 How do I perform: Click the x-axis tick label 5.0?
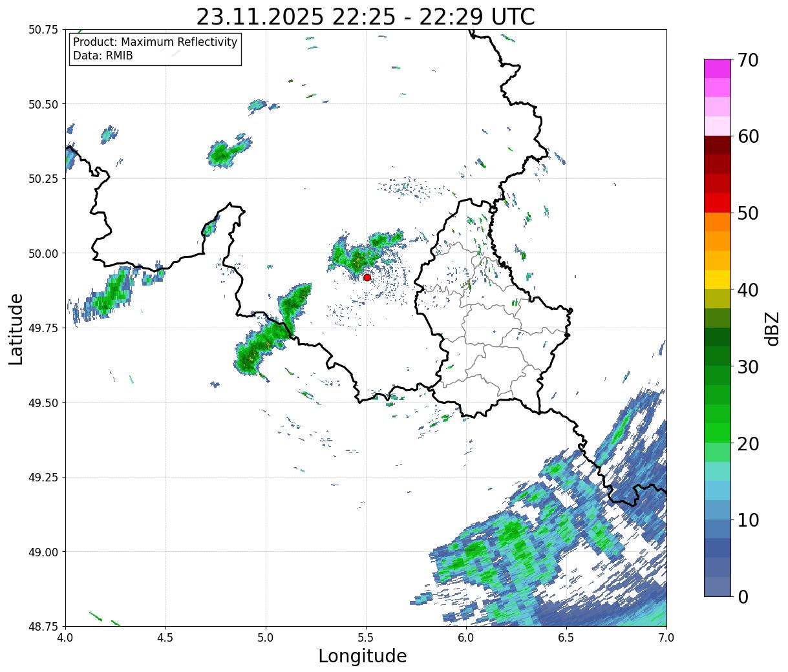[x=266, y=638]
